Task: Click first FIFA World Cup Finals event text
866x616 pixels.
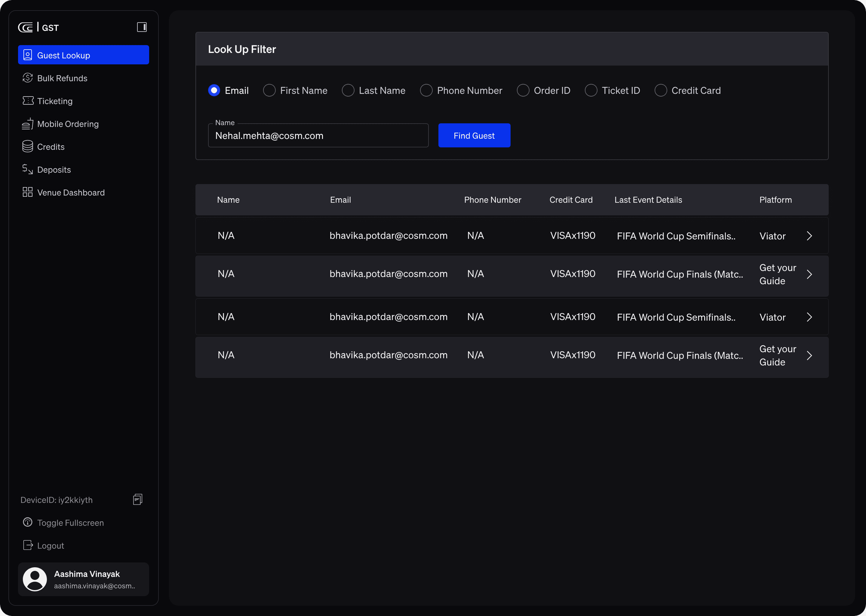Action: pos(680,274)
